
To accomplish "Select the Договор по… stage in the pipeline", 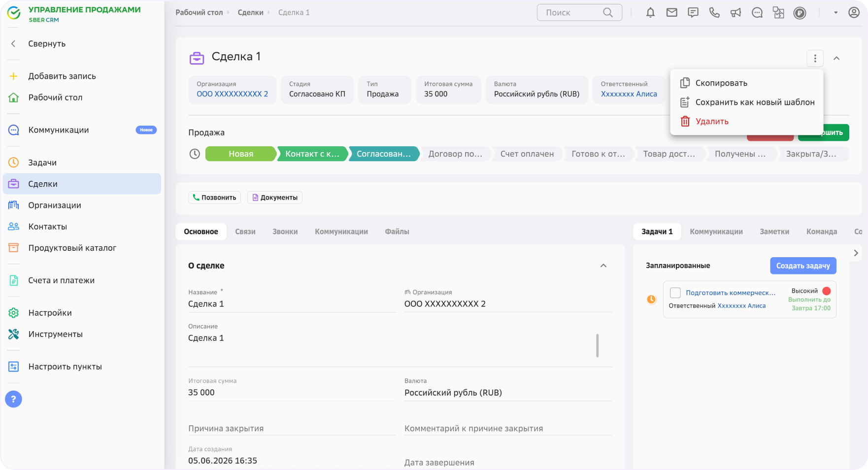I will click(455, 154).
